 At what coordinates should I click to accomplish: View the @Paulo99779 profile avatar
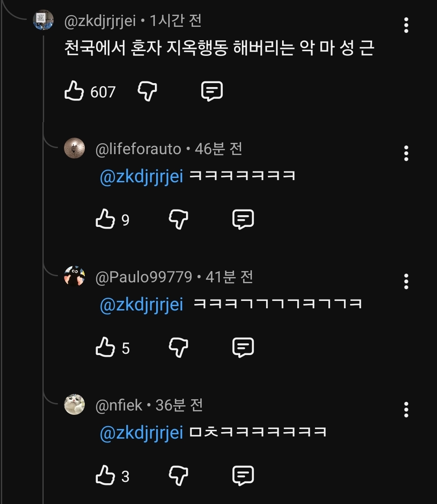click(x=74, y=276)
